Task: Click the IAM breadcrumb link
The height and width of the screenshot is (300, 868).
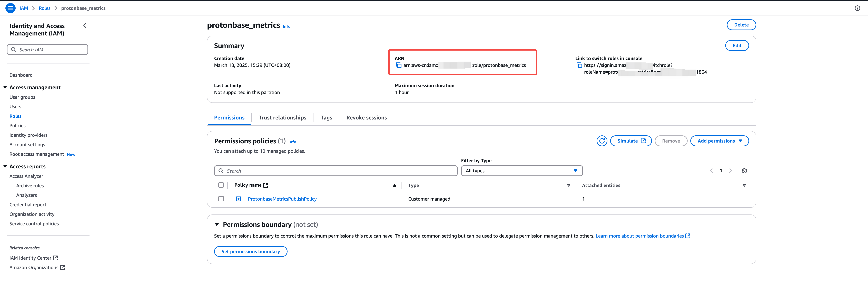Action: [x=24, y=8]
